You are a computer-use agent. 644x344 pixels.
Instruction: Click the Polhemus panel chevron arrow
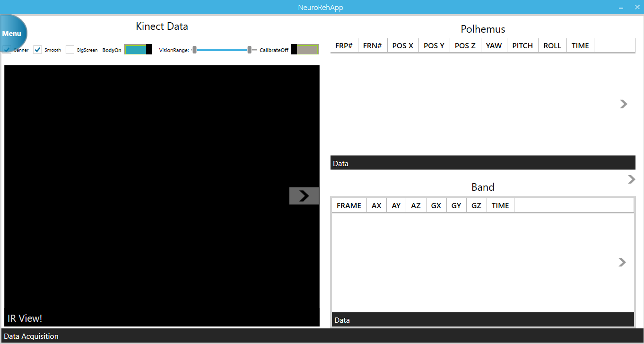623,104
